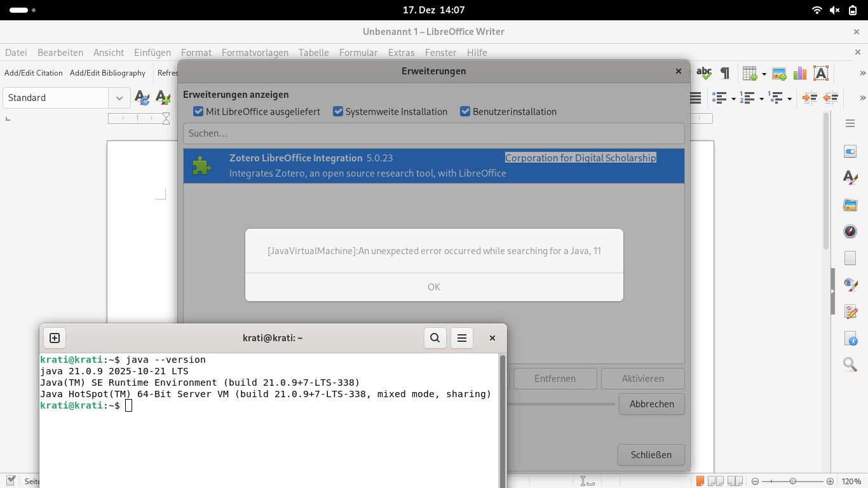Open the sidebar Page deck
This screenshot has height=488, width=868.
850,258
